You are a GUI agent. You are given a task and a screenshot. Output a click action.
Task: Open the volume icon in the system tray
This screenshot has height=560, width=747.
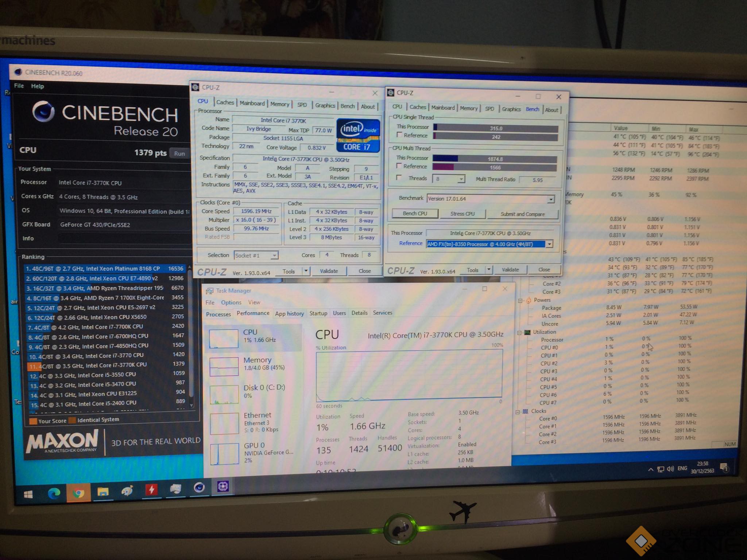(670, 469)
